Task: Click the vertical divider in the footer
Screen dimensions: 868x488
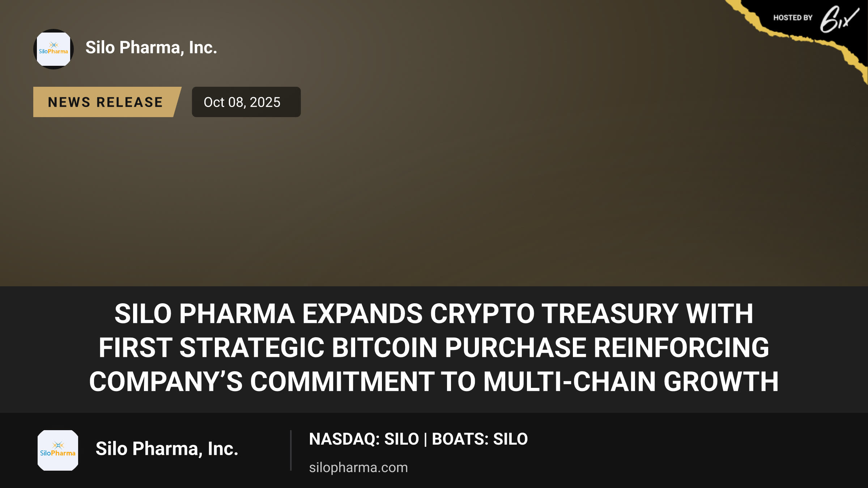Action: point(291,450)
